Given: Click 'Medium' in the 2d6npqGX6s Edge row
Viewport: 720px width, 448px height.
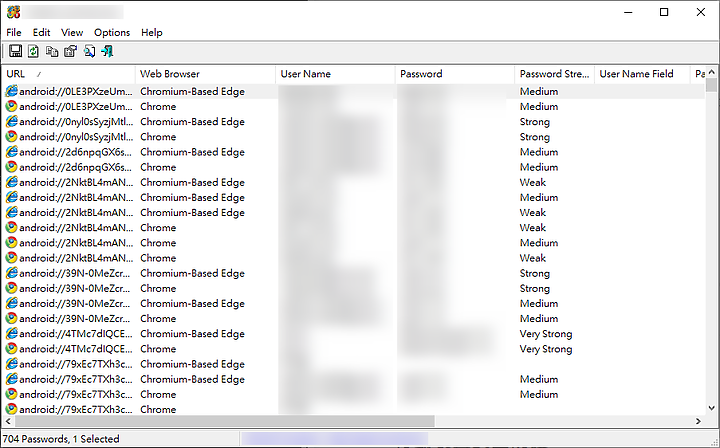Looking at the screenshot, I should pyautogui.click(x=539, y=152).
